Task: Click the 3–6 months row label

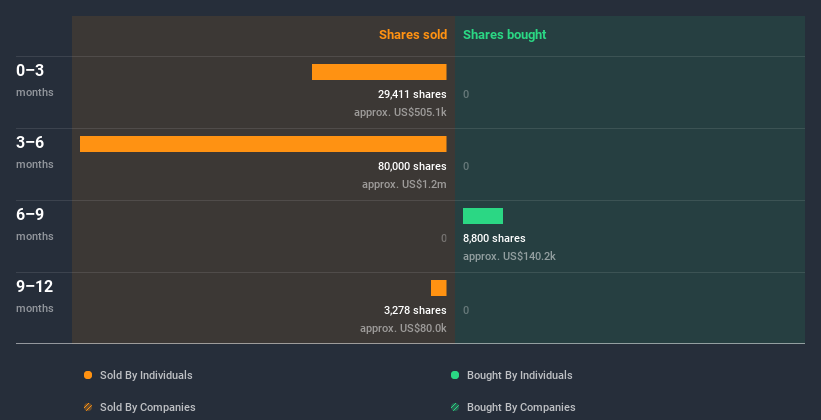Action: (35, 152)
